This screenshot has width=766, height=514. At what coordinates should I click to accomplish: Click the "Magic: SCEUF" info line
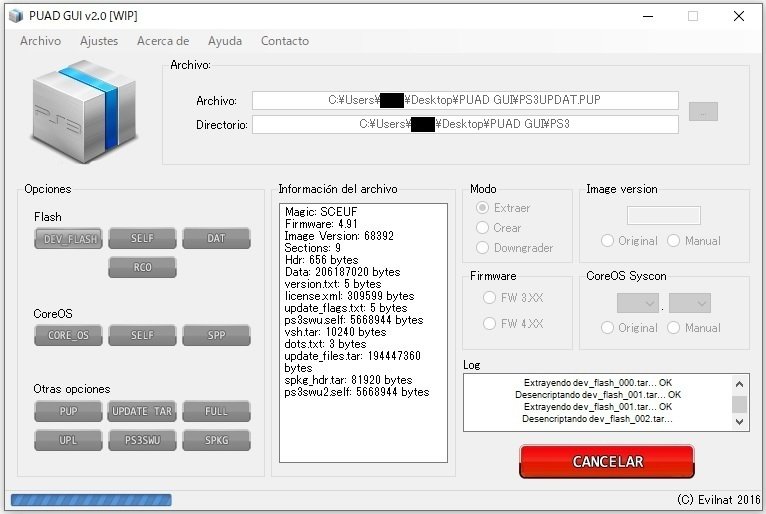click(321, 212)
